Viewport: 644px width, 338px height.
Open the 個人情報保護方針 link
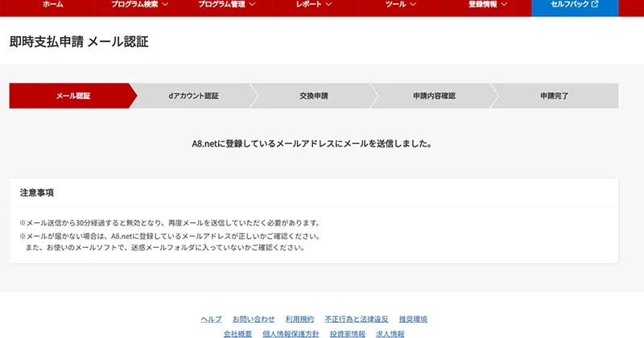pos(291,334)
